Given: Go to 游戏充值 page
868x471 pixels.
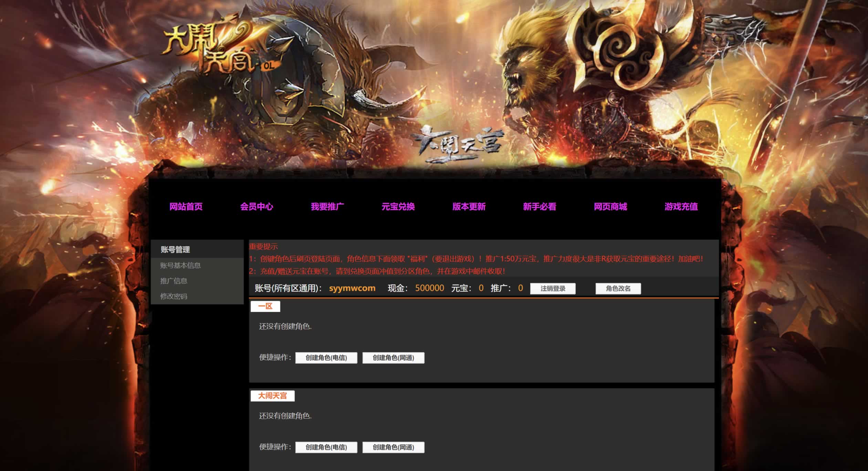Looking at the screenshot, I should [681, 207].
